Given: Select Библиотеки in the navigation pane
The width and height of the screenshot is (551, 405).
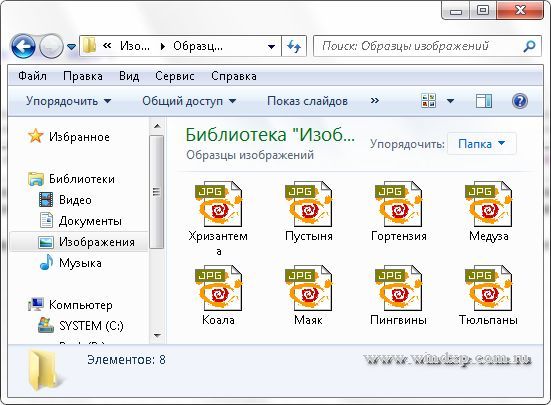Looking at the screenshot, I should [82, 179].
